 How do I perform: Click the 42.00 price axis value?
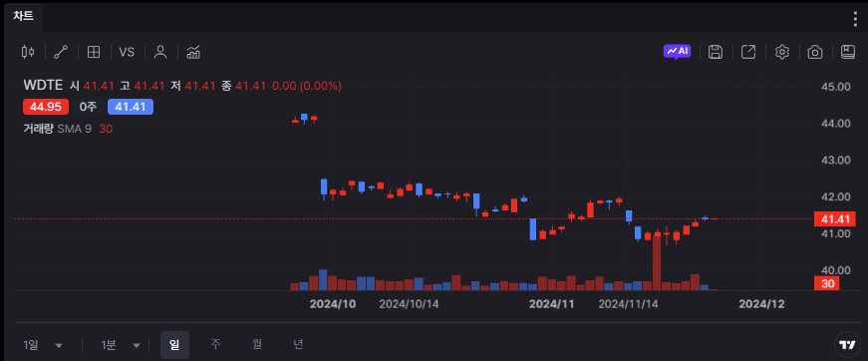pos(836,196)
